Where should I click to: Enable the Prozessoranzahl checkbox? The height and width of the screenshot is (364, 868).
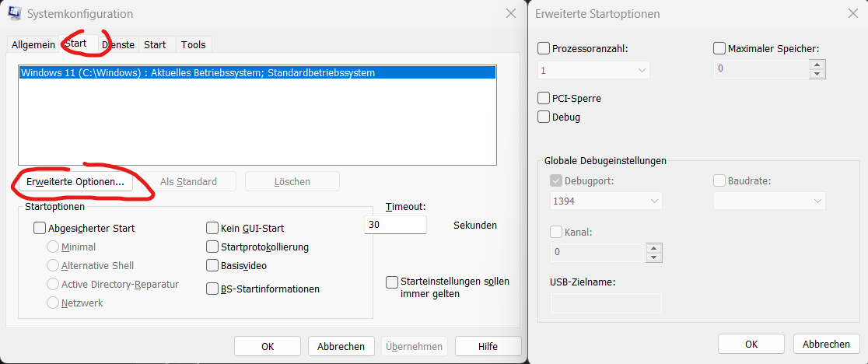tap(544, 48)
